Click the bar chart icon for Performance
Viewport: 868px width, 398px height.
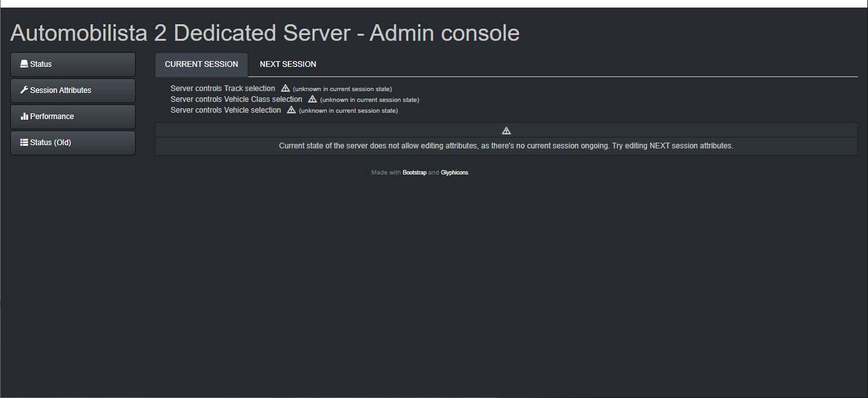point(24,117)
